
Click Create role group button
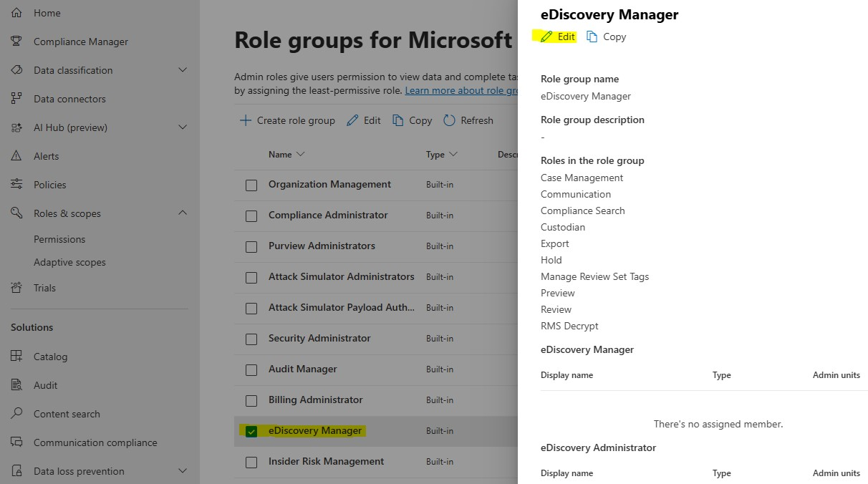pyautogui.click(x=287, y=120)
